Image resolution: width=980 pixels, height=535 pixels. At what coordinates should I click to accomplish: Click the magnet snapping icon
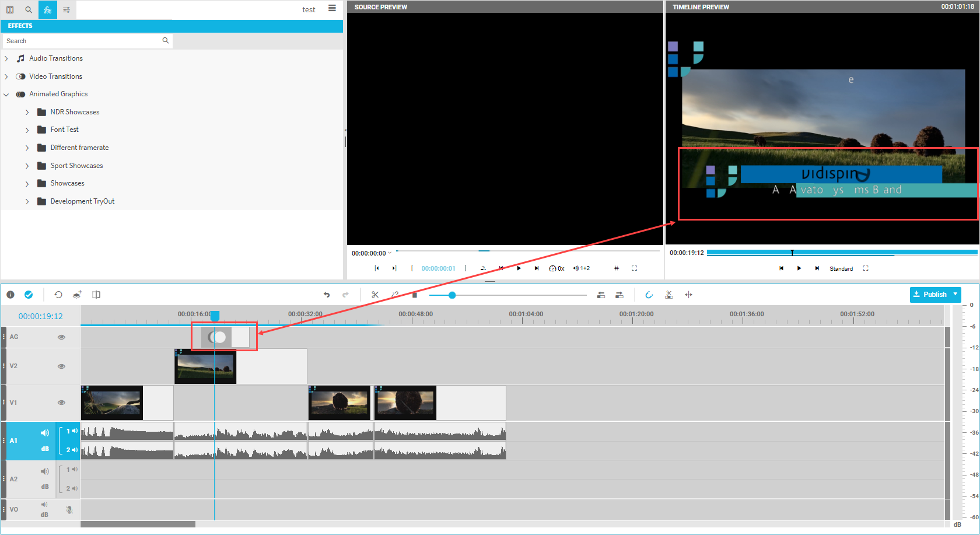coord(649,295)
